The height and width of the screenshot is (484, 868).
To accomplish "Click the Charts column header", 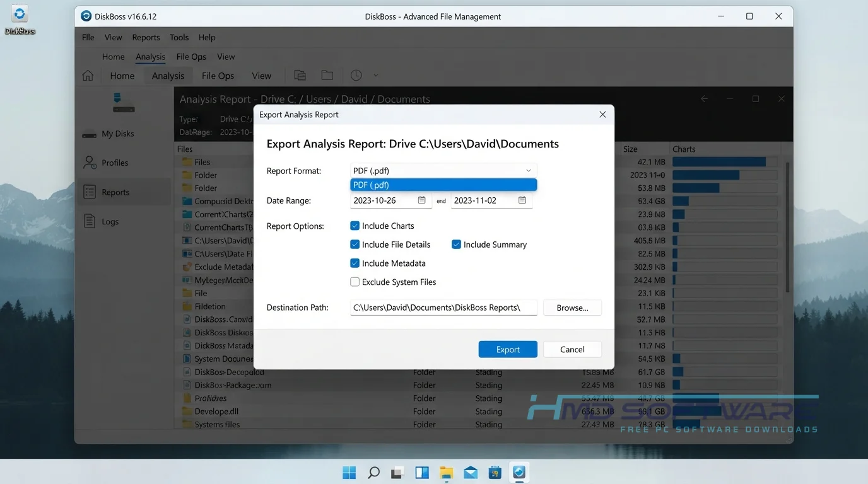I will [x=684, y=149].
